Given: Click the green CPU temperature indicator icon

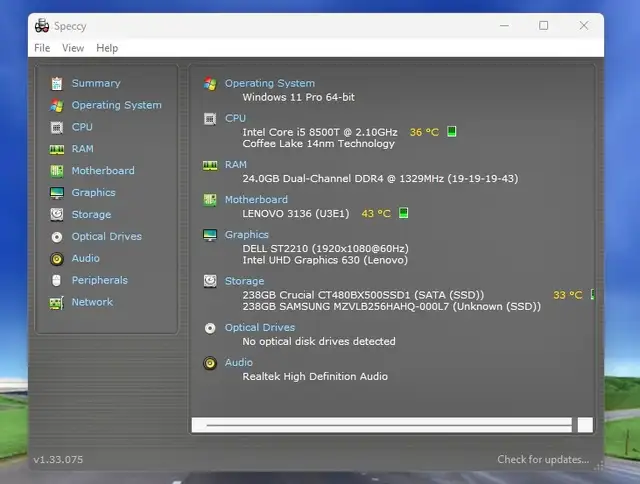Looking at the screenshot, I should (451, 131).
